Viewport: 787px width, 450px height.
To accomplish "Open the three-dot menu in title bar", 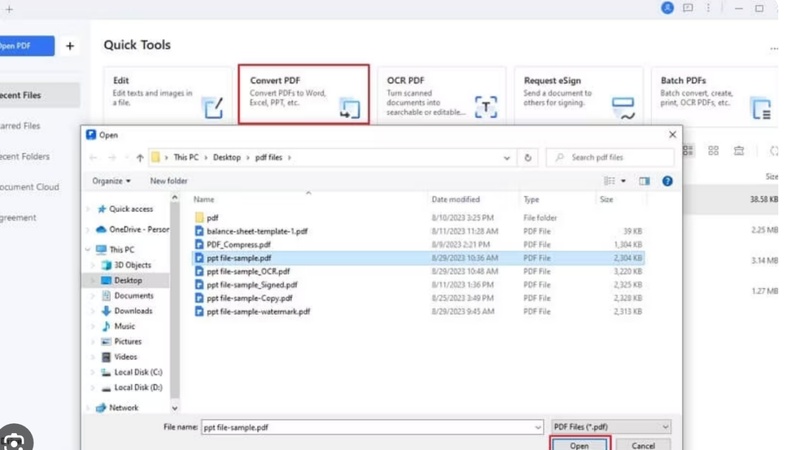I will pyautogui.click(x=708, y=8).
